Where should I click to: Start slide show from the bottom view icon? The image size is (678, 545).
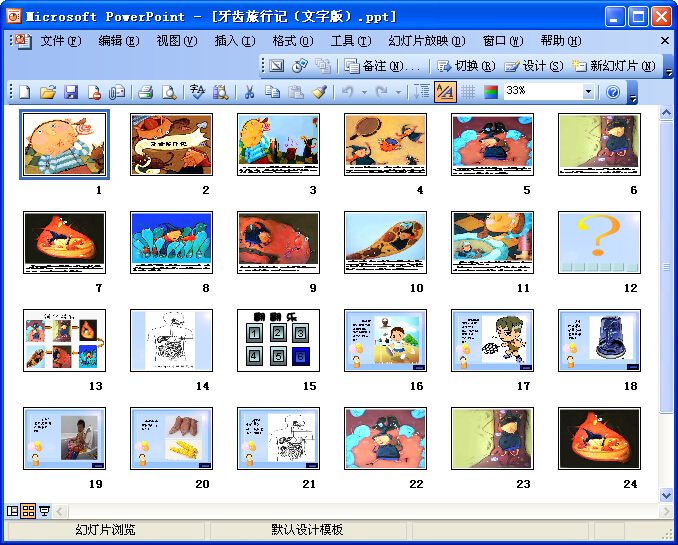(x=44, y=511)
